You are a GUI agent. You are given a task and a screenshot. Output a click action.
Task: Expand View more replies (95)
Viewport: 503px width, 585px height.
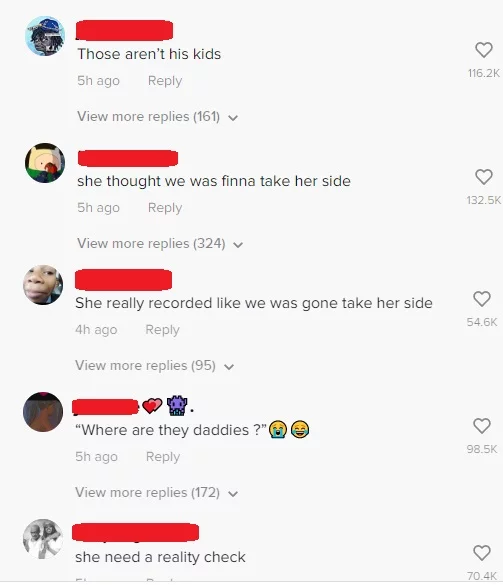coord(154,366)
